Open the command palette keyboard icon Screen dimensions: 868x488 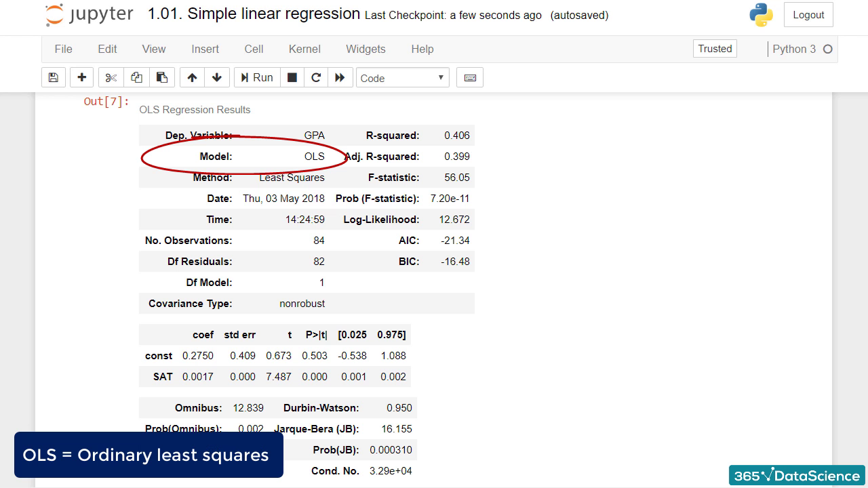[469, 77]
